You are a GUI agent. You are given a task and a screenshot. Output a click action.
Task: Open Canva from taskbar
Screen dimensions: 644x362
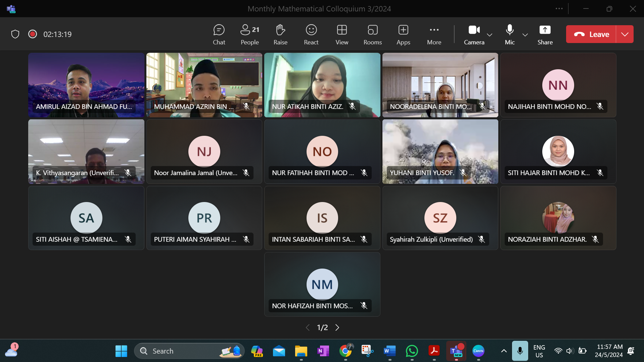(x=478, y=351)
